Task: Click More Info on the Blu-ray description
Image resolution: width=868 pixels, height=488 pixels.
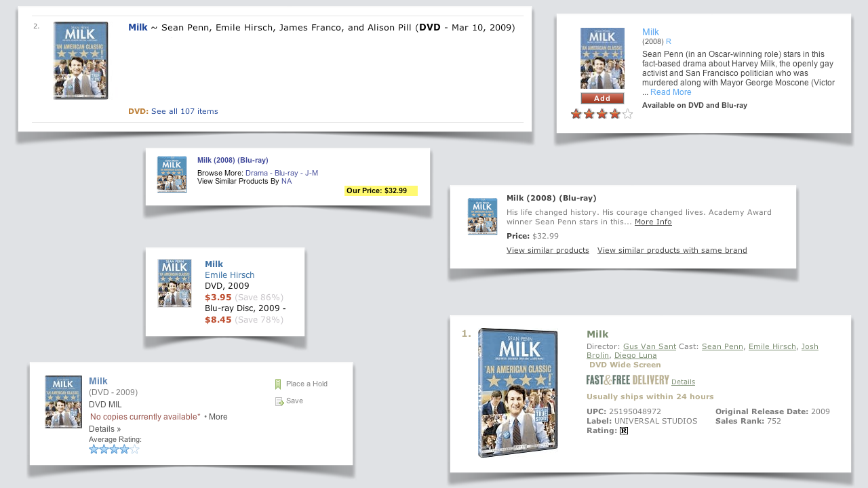Action: 652,222
